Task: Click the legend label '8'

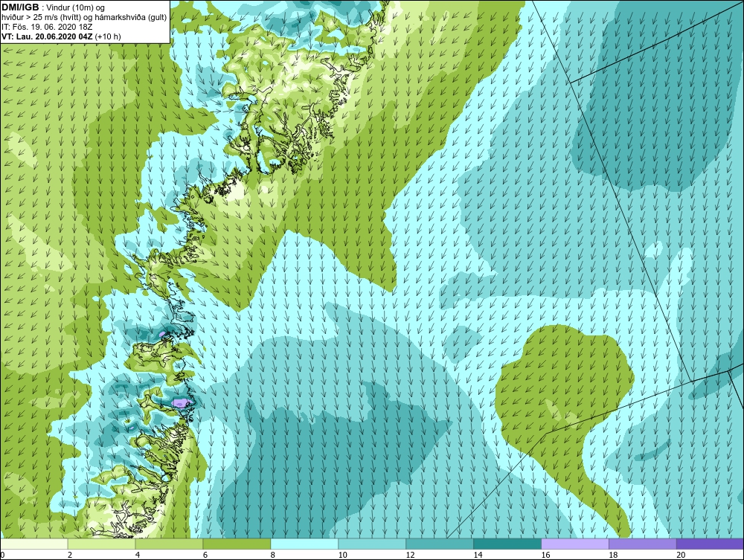Action: pos(273,555)
